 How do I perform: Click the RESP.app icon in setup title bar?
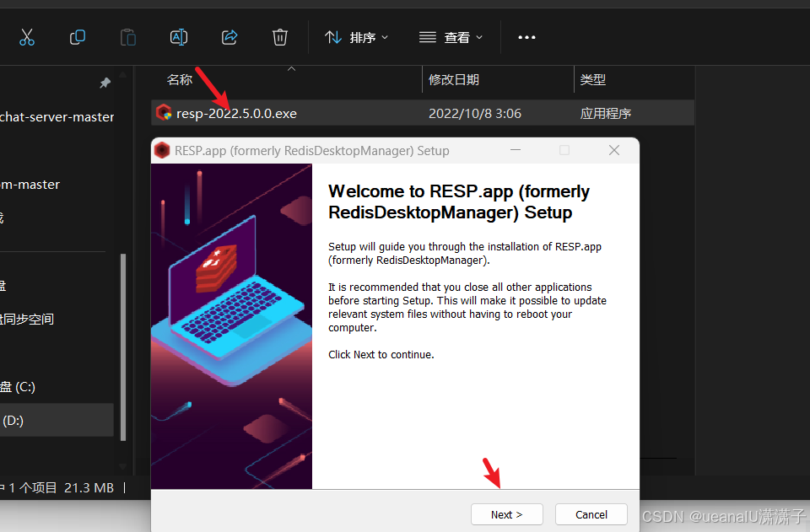click(162, 150)
